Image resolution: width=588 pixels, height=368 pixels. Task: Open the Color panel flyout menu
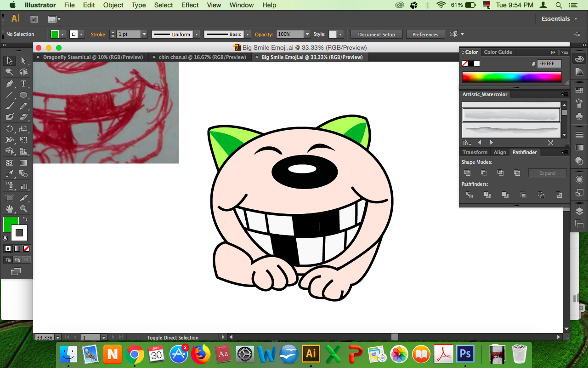(x=564, y=52)
